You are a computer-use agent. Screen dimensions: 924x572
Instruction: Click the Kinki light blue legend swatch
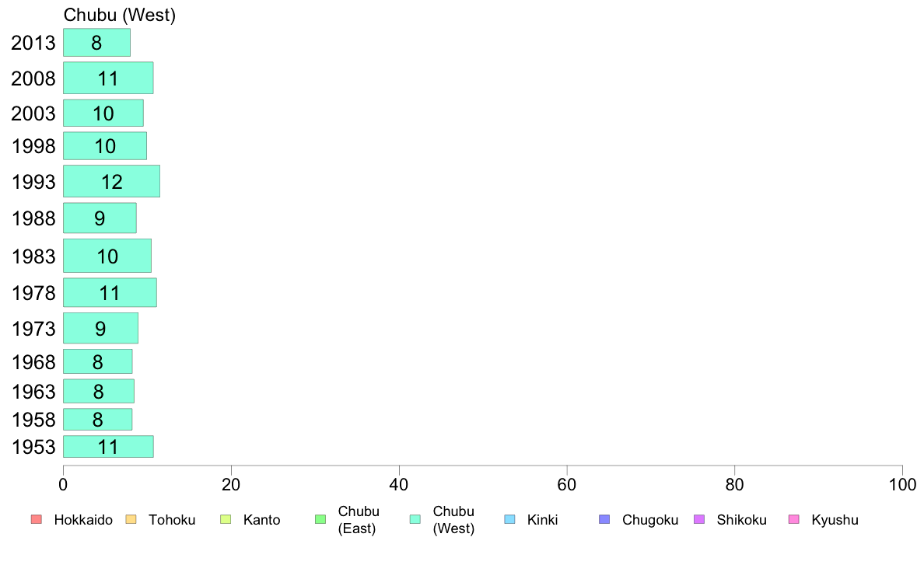509,519
